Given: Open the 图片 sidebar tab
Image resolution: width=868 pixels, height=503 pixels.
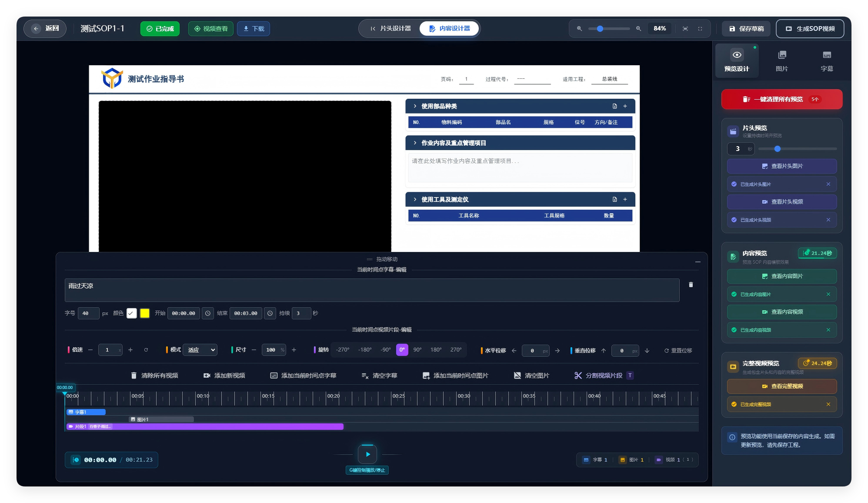Looking at the screenshot, I should (782, 60).
